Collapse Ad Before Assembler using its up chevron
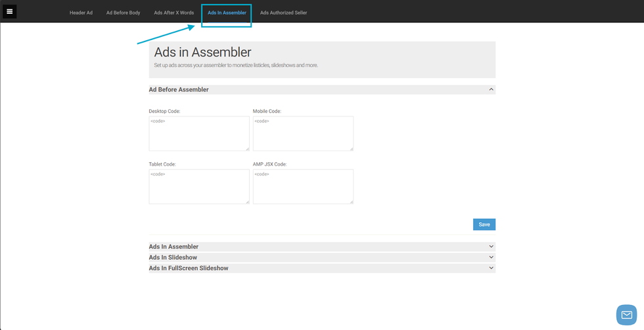 (490, 89)
